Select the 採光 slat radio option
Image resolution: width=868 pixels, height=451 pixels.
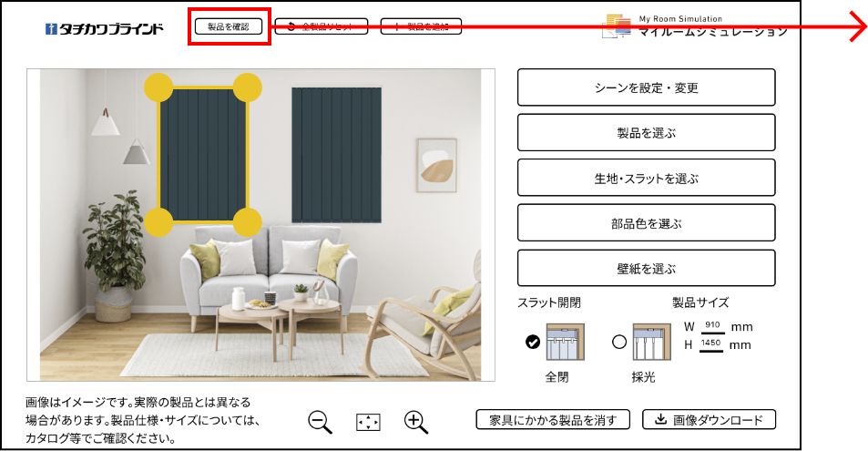coord(619,342)
